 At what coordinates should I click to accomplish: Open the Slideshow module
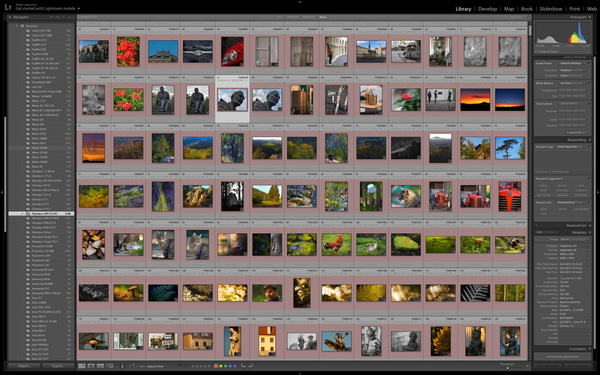click(551, 9)
